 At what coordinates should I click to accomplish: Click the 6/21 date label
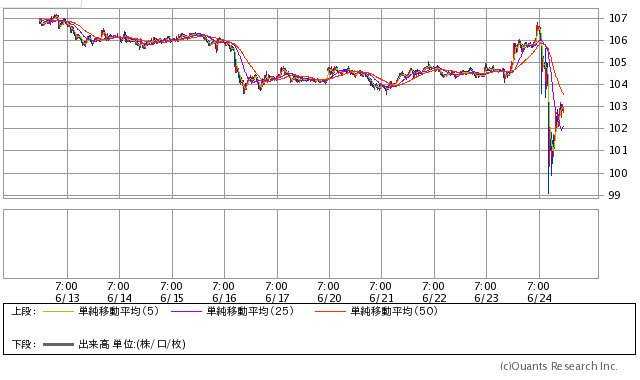pos(381,298)
